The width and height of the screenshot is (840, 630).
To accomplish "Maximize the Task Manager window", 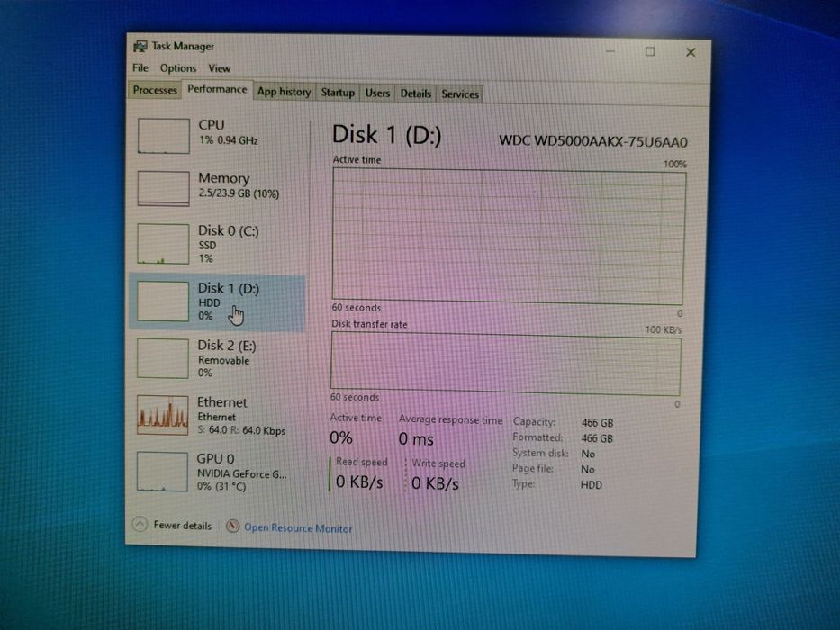I will point(650,51).
